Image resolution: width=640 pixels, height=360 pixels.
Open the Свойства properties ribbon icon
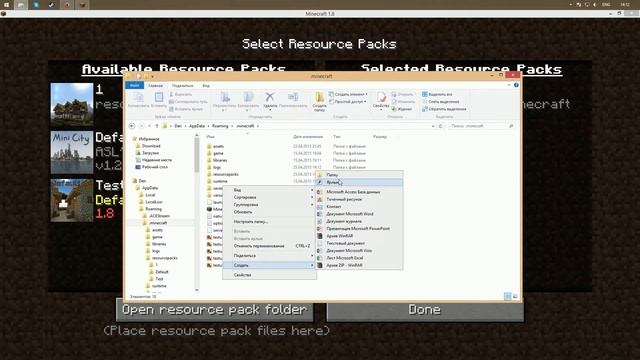pyautogui.click(x=381, y=100)
